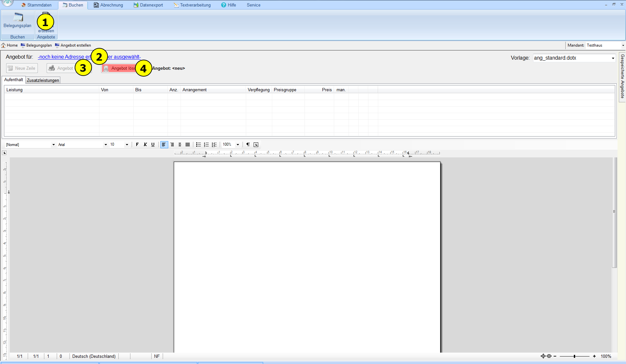Viewport: 626px width, 364px height.
Task: Click the Neue Zeile button
Action: click(x=22, y=68)
